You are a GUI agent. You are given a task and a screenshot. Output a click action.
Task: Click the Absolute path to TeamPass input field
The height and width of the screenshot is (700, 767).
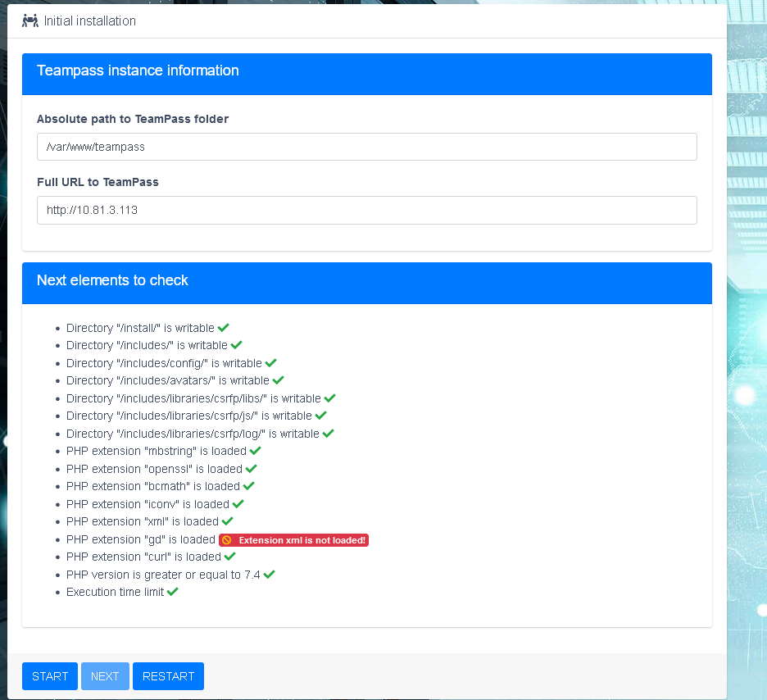[x=366, y=147]
